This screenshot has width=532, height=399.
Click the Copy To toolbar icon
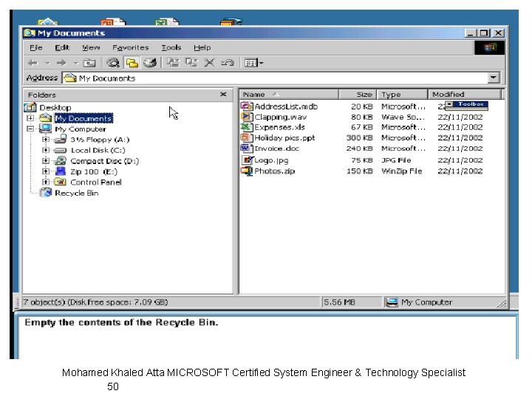pyautogui.click(x=191, y=63)
